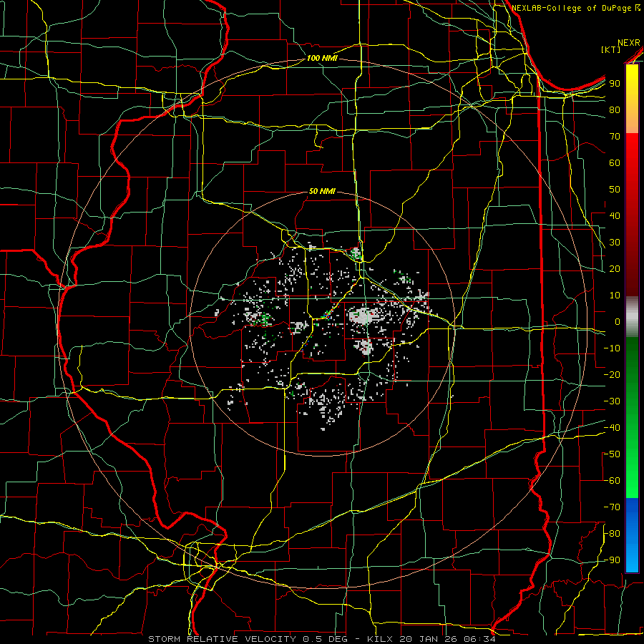Image resolution: width=644 pixels, height=644 pixels.
Task: Select the positive 80 scale value
Action: (x=615, y=109)
